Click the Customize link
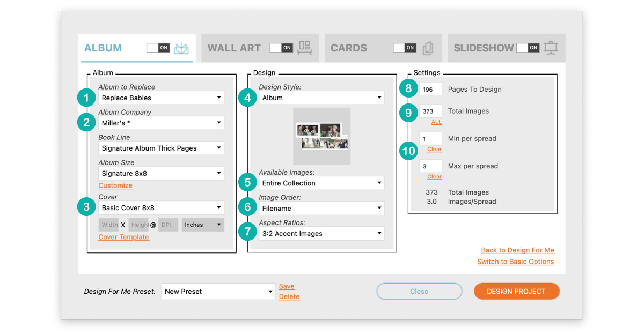This screenshot has width=644, height=335. click(115, 185)
